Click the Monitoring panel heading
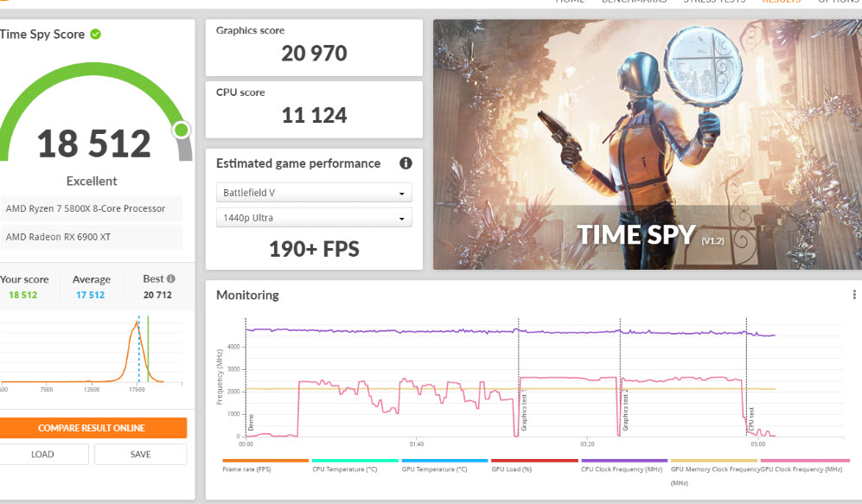 pyautogui.click(x=247, y=295)
